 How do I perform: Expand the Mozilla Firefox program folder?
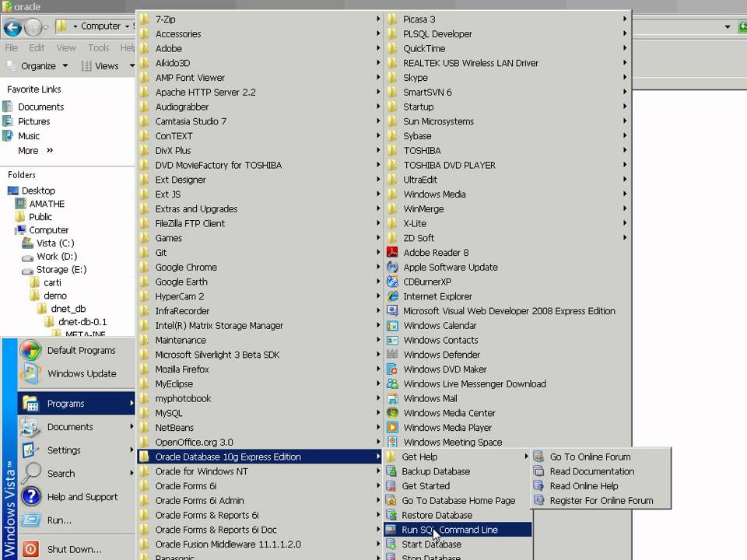point(259,369)
